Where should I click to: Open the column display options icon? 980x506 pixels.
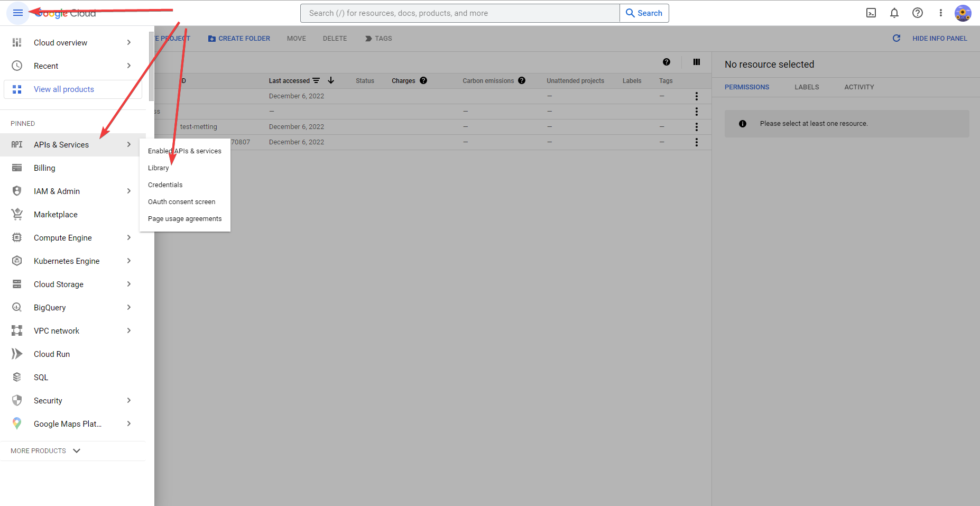click(697, 62)
